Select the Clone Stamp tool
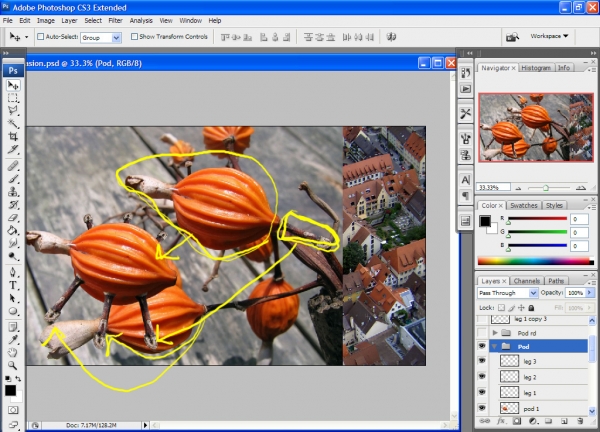This screenshot has width=600, height=432. point(13,192)
